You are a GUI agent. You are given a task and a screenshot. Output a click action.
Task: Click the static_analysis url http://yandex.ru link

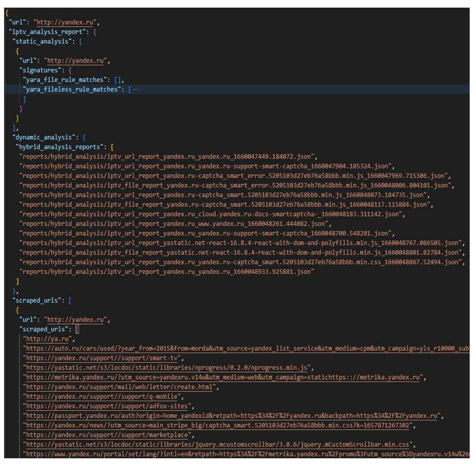(75, 61)
